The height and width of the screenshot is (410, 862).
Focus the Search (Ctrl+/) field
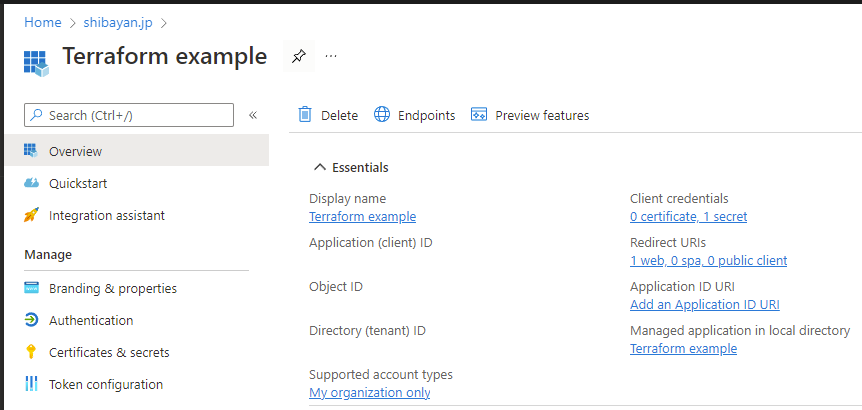click(x=129, y=115)
